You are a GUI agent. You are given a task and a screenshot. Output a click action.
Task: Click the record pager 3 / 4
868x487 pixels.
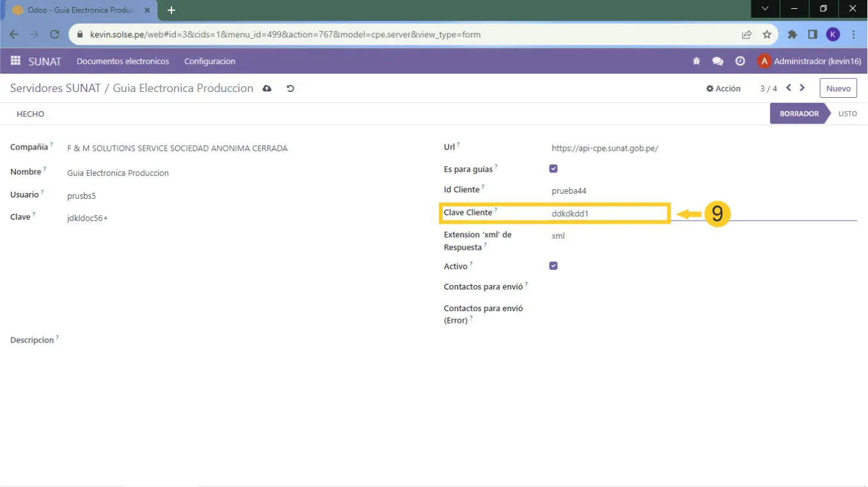click(768, 89)
